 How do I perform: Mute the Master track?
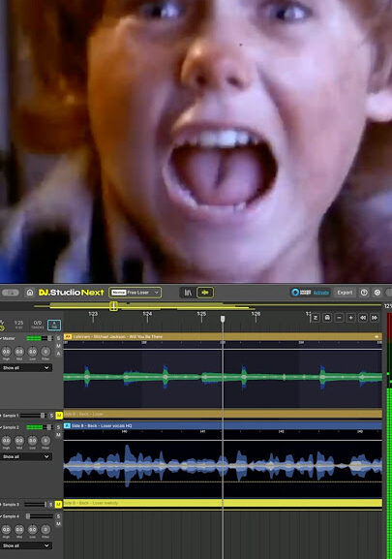tap(58, 346)
